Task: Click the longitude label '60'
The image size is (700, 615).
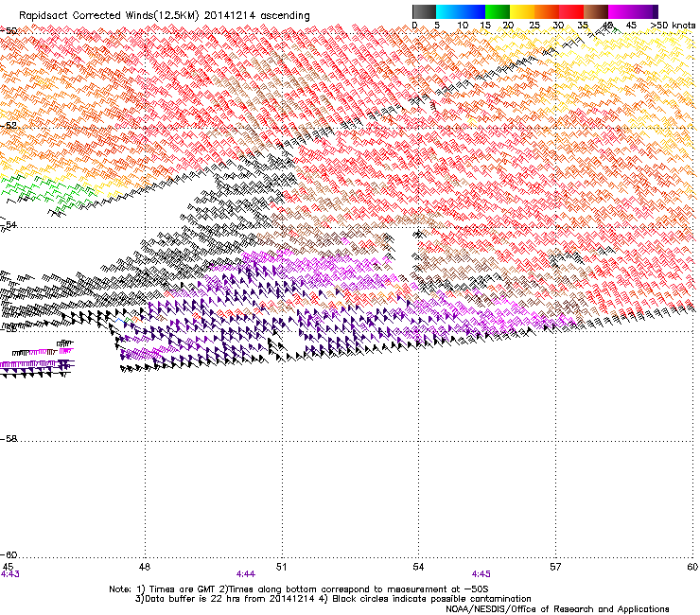Action: tap(692, 567)
